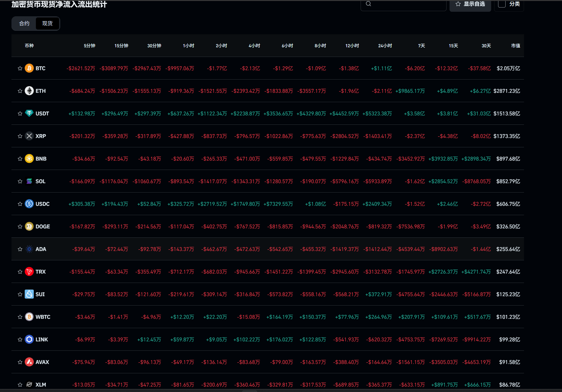The image size is (562, 392).
Task: Sort by the 6小时 column header
Action: coord(287,46)
